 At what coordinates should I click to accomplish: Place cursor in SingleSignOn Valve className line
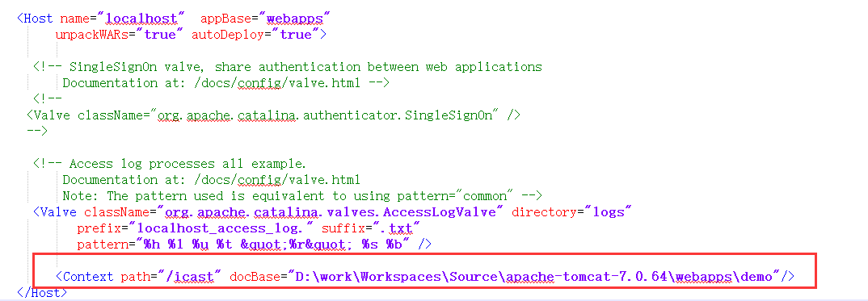pyautogui.click(x=273, y=115)
